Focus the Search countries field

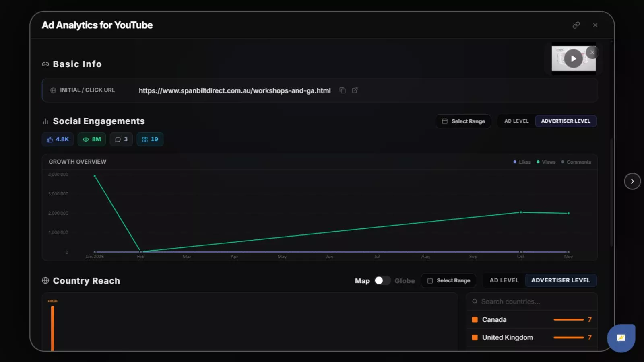[x=531, y=302]
